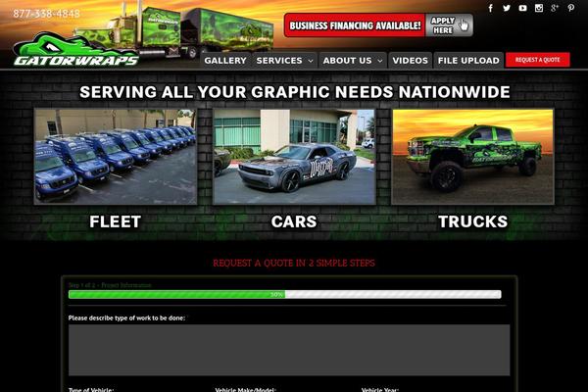Open the Twitter social icon
588x392 pixels.
tap(507, 8)
